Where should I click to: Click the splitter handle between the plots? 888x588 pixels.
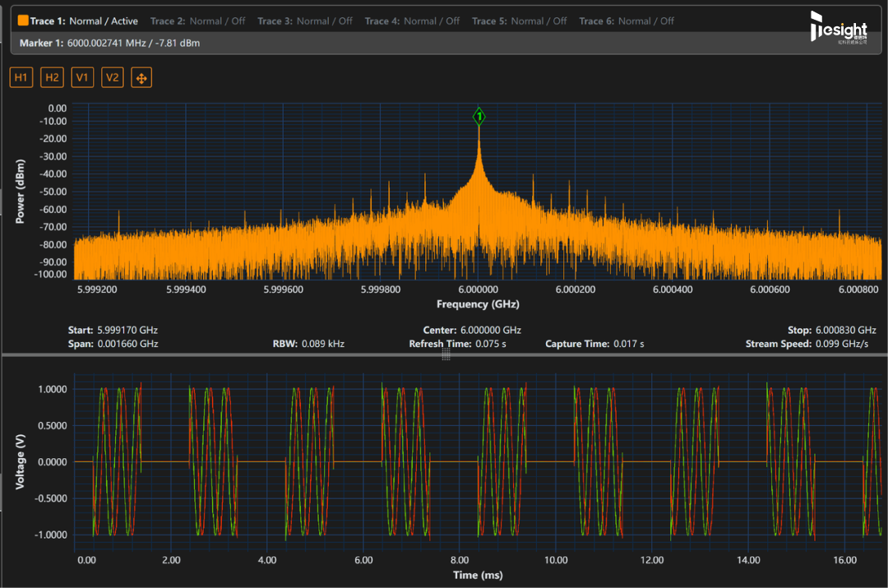click(x=446, y=354)
